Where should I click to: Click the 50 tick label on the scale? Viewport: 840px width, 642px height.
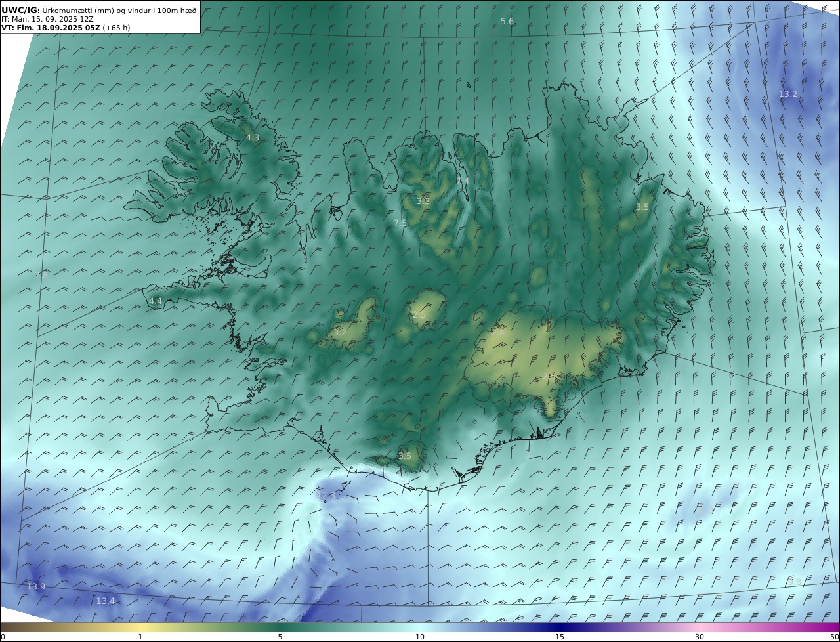pos(834,637)
